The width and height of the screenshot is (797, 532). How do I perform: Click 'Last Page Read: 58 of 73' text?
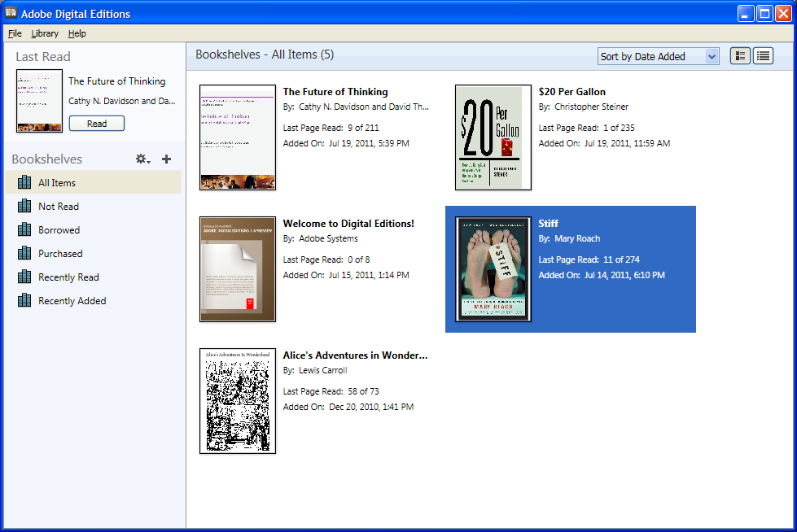point(331,392)
